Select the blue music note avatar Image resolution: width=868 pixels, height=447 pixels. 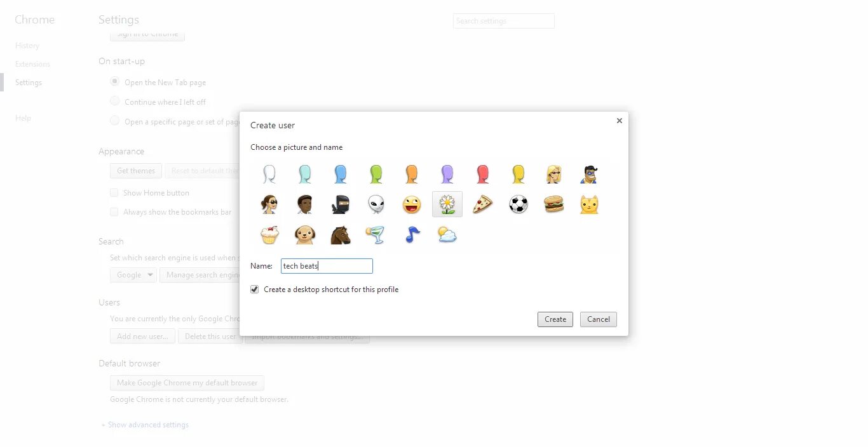point(412,235)
